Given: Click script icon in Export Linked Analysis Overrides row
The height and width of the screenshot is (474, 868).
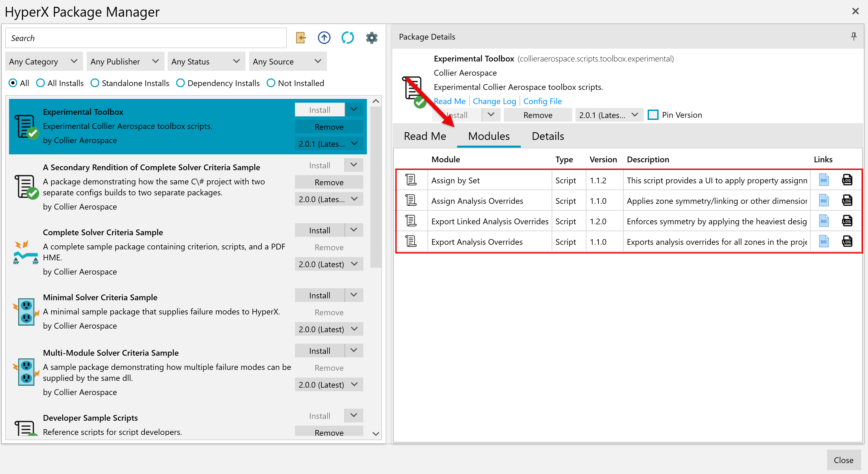Looking at the screenshot, I should coord(411,221).
